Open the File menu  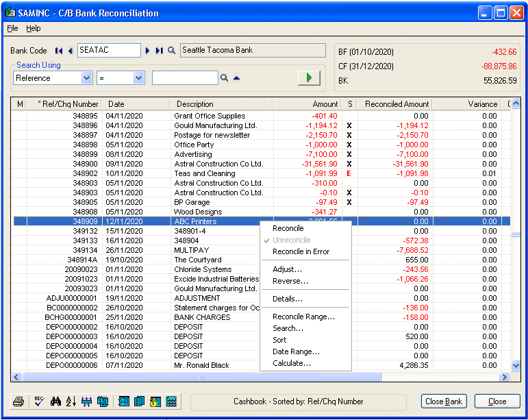[12, 28]
